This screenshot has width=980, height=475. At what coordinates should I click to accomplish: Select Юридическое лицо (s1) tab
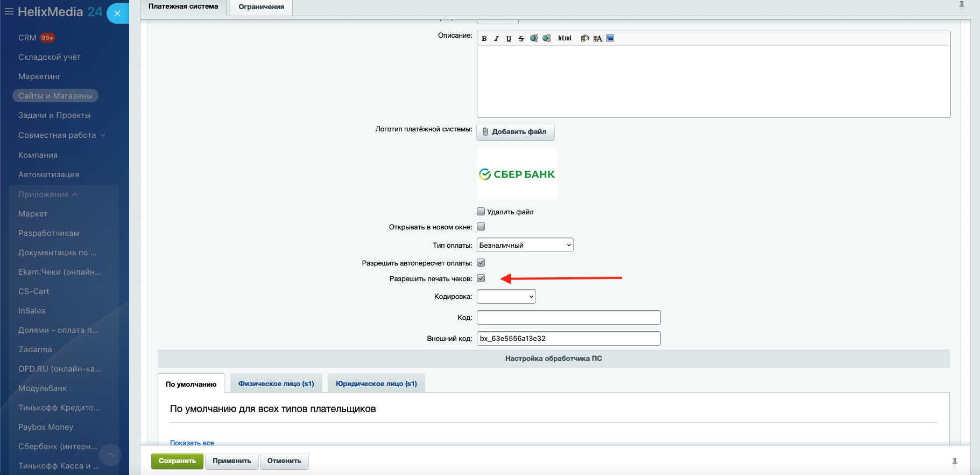(376, 383)
